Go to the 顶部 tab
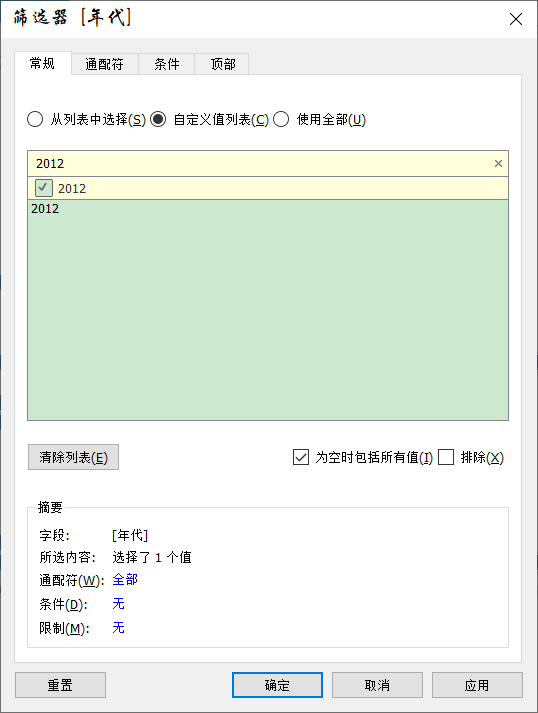The image size is (538, 713). coord(222,64)
